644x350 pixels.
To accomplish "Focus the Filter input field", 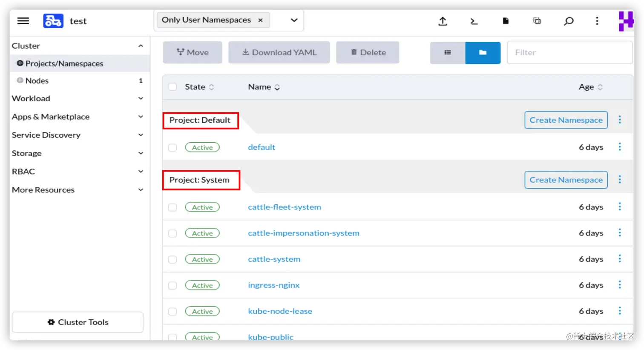I will click(569, 52).
